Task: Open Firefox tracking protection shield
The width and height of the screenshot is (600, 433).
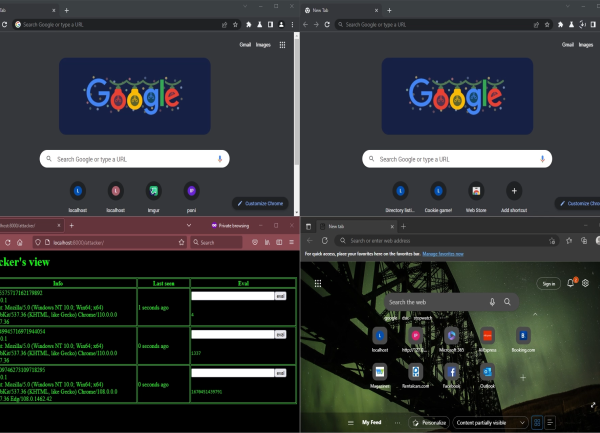Action: [38, 243]
